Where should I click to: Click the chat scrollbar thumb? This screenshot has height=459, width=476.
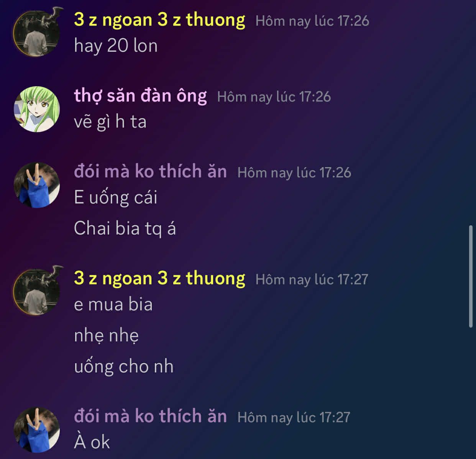pyautogui.click(x=471, y=277)
